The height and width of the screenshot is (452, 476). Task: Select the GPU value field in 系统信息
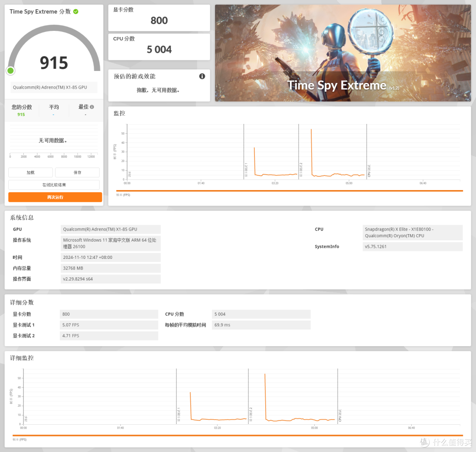[x=111, y=229]
